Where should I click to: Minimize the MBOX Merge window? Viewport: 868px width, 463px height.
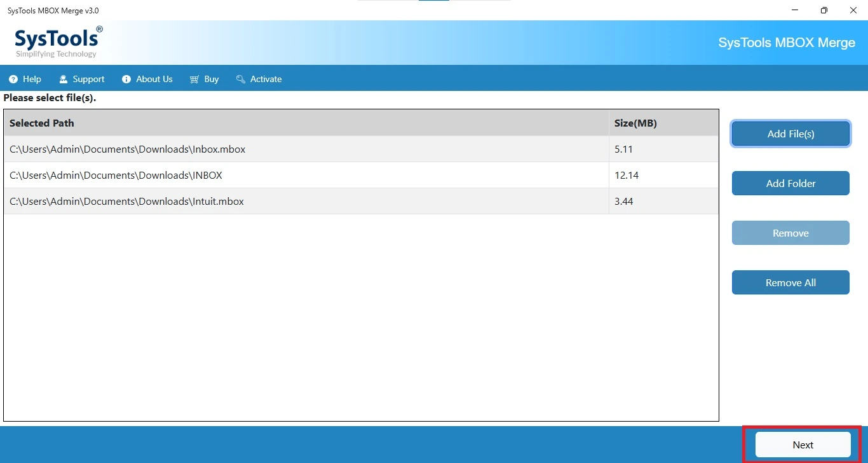coord(795,10)
